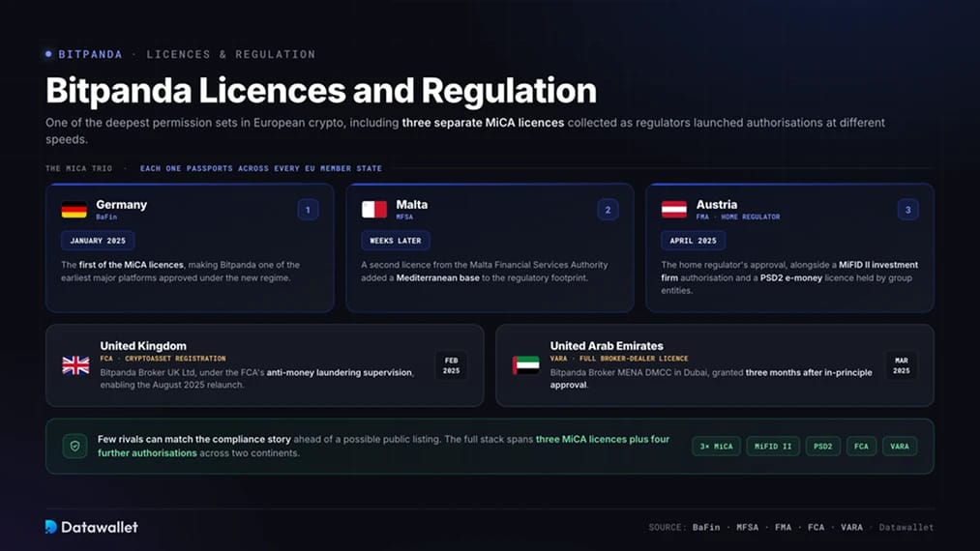
Task: Click the number 1 badge on Germany card
Action: pos(308,210)
